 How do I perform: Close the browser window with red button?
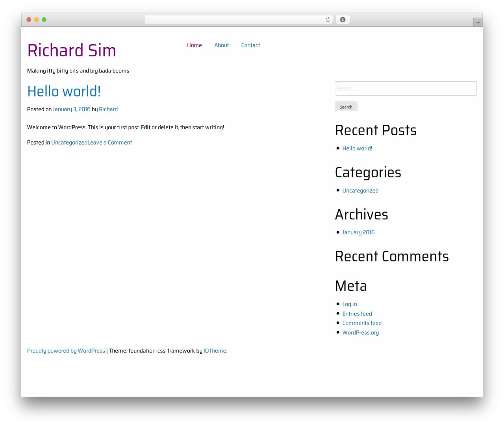(29, 20)
